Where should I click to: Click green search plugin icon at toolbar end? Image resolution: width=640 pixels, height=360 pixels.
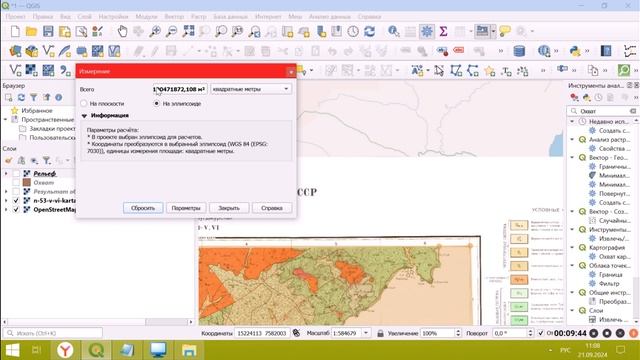(624, 70)
